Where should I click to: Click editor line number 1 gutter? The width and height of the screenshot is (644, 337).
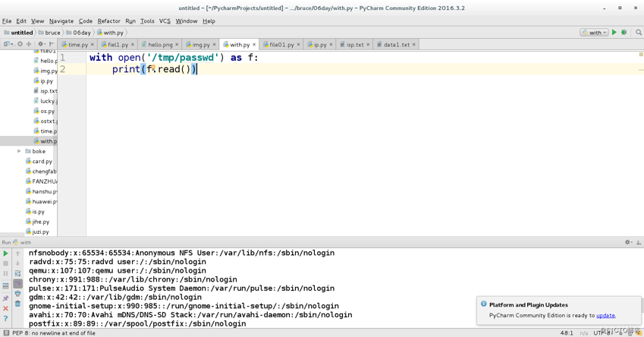pos(62,58)
